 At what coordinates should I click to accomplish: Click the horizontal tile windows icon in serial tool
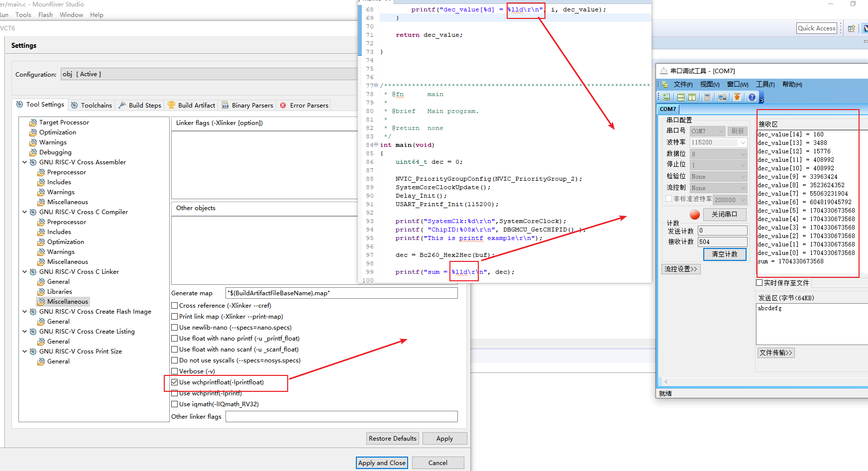coord(681,97)
